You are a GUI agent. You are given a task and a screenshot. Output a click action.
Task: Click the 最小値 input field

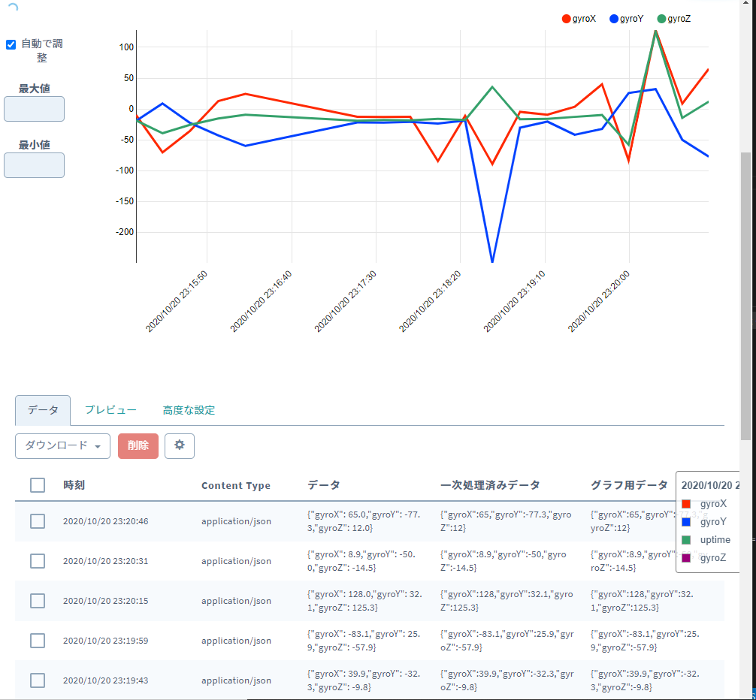pyautogui.click(x=35, y=165)
